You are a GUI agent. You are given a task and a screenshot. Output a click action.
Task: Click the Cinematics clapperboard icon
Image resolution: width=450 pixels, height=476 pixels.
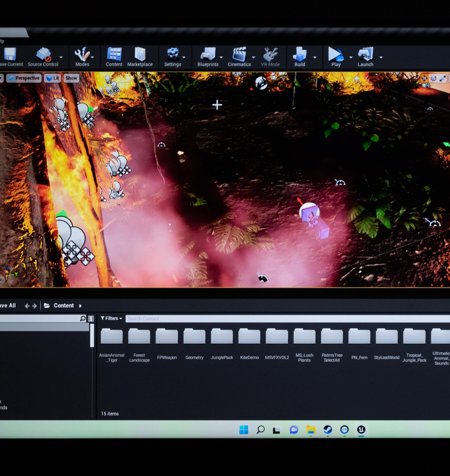click(x=239, y=54)
